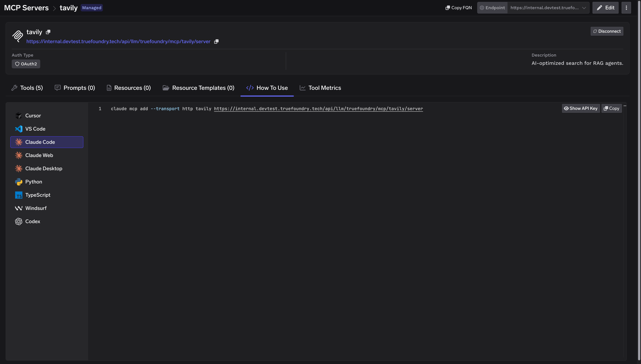The image size is (641, 364).
Task: Click the description text 'AI-optimized search for RAG agents.'
Action: (x=577, y=63)
